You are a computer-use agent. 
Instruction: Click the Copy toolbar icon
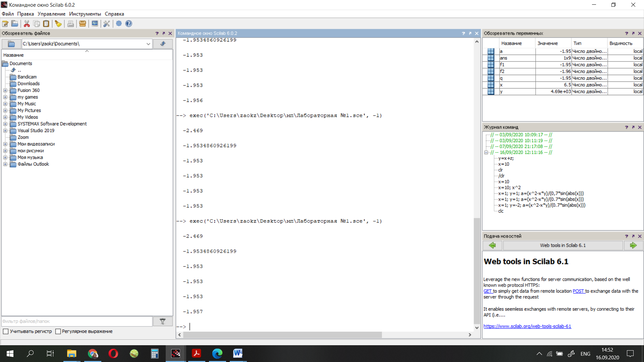pyautogui.click(x=37, y=24)
